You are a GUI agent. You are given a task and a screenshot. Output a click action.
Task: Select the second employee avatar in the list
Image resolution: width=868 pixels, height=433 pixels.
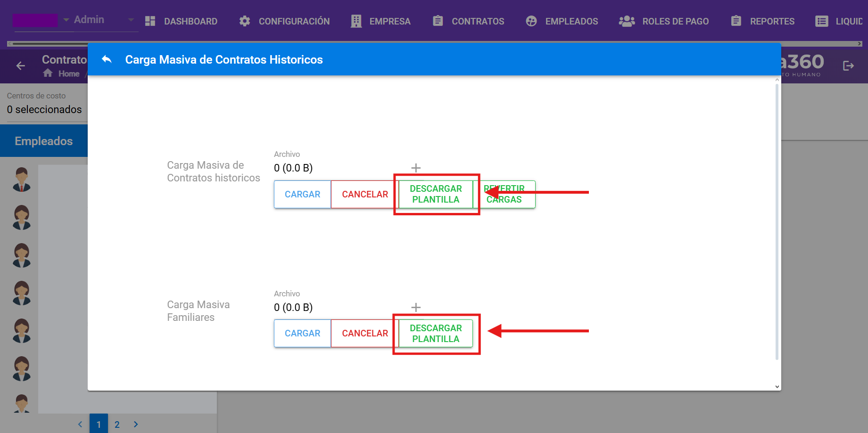tap(22, 217)
